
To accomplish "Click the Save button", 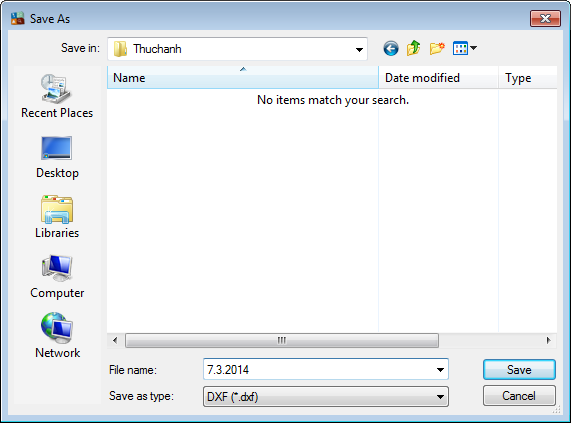I will [519, 370].
